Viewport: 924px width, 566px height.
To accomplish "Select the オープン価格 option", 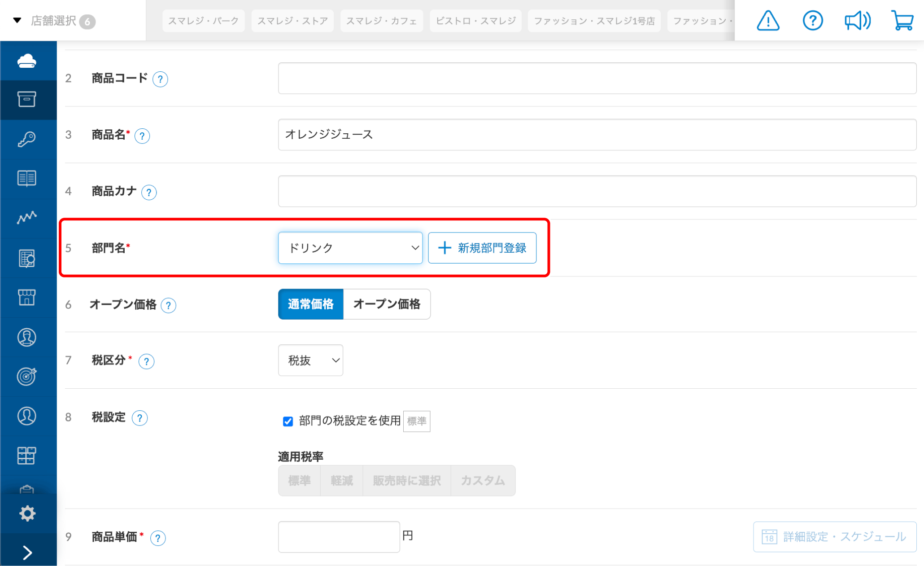I will tap(387, 304).
